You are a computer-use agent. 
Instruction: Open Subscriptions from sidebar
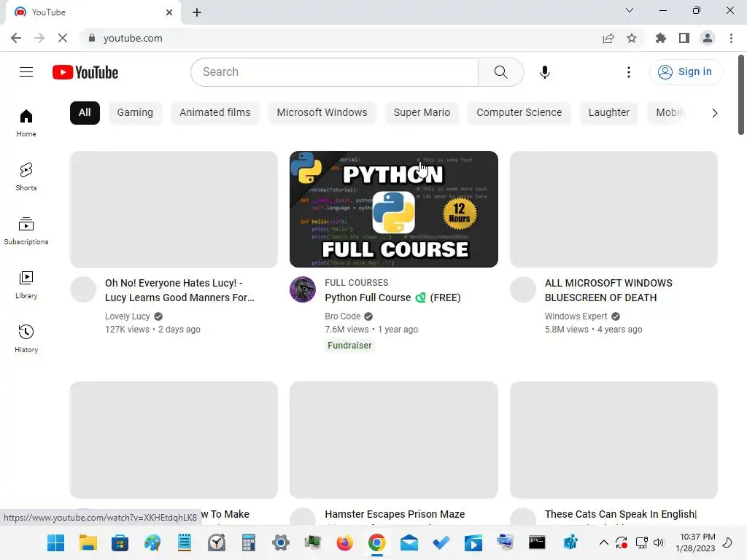[x=26, y=230]
